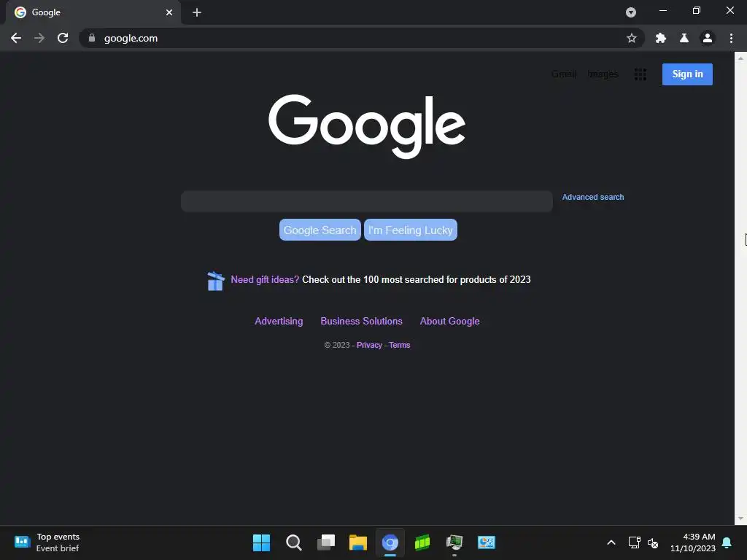
Task: Open the Windows Start menu
Action: pos(261,542)
